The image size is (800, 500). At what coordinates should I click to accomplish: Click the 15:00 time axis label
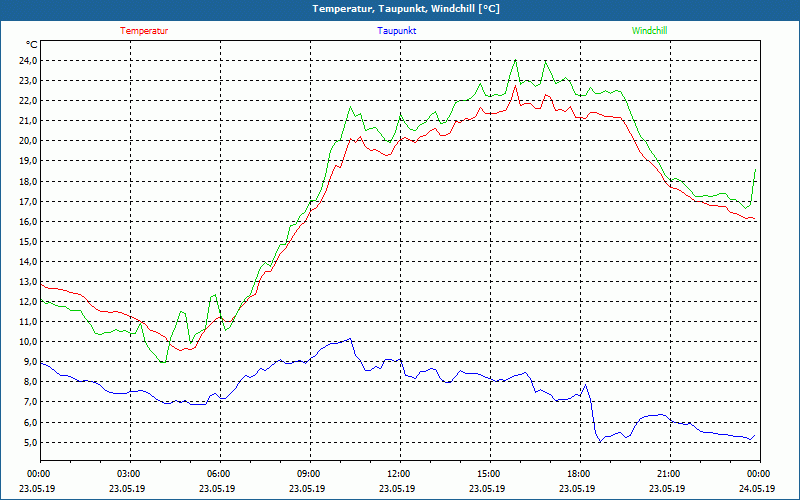[x=490, y=474]
